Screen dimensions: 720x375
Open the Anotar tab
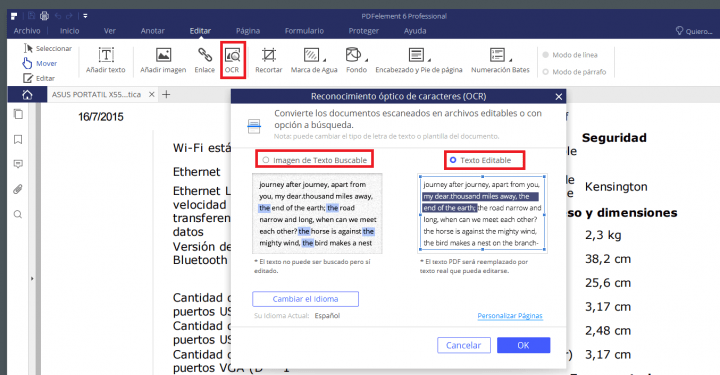152,31
